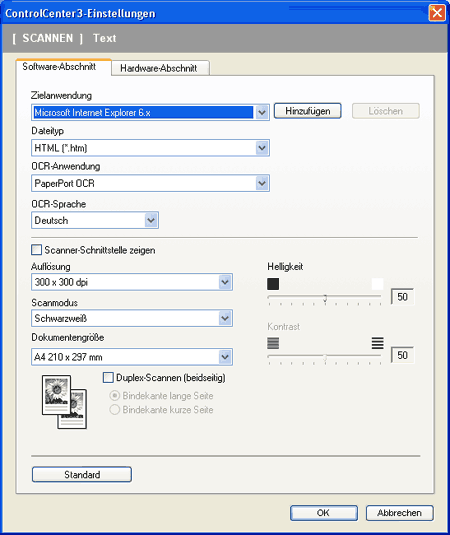This screenshot has width=450, height=535.
Task: Click the black dark-brightness square icon
Action: (273, 284)
